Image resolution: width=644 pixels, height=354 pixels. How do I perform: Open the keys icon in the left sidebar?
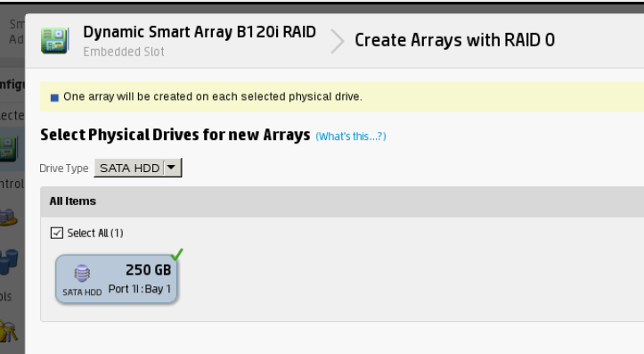9,332
